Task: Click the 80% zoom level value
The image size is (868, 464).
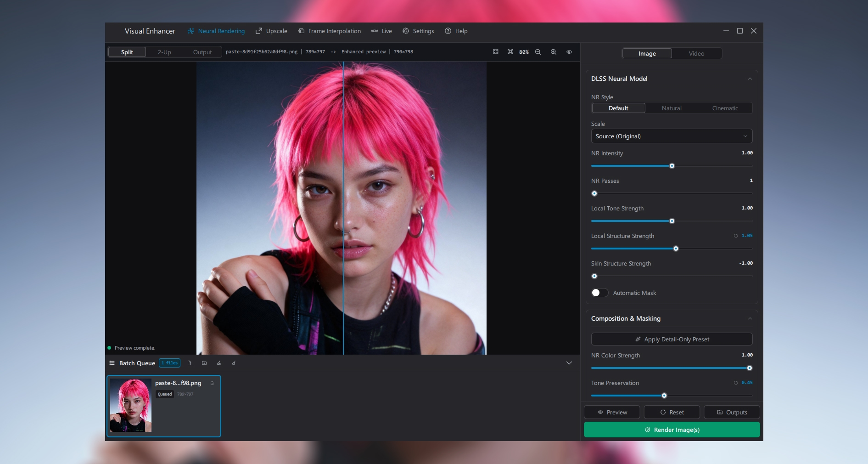Action: pos(524,52)
